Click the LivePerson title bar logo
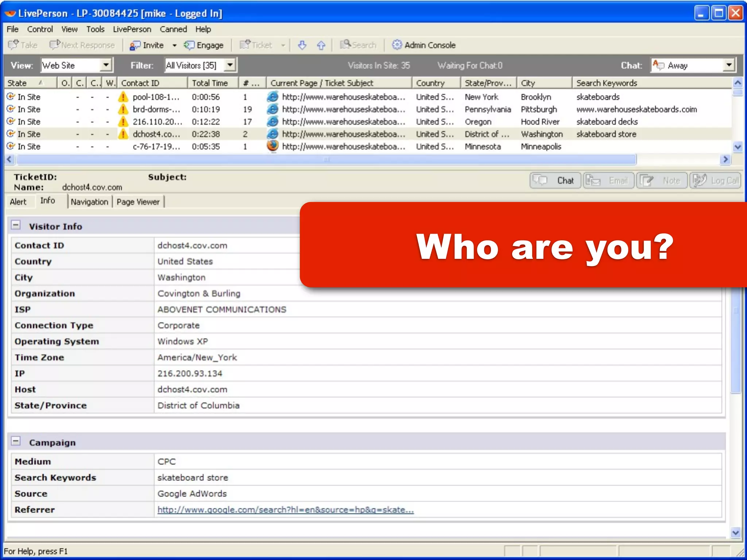This screenshot has height=560, width=747. click(x=10, y=13)
